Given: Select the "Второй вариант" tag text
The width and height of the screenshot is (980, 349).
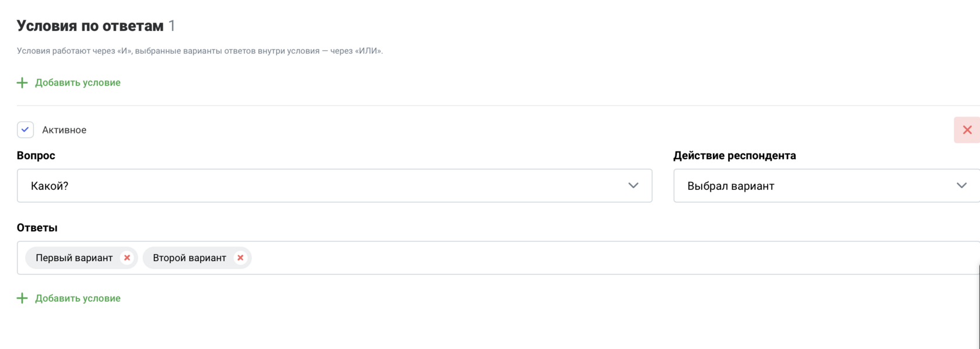Looking at the screenshot, I should (189, 258).
